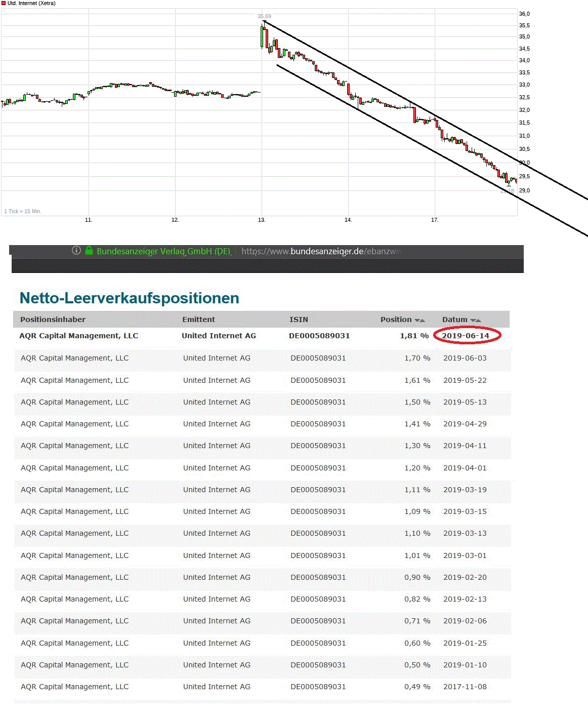The image size is (588, 714).
Task: Click the 0,60 % position value
Action: [x=417, y=643]
